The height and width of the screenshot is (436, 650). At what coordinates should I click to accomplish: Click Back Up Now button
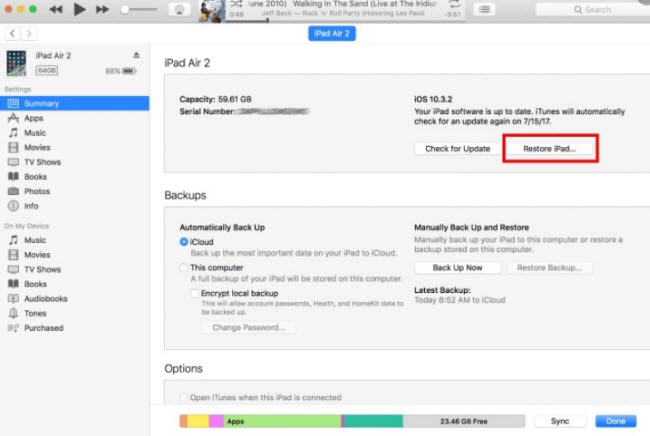tap(457, 267)
